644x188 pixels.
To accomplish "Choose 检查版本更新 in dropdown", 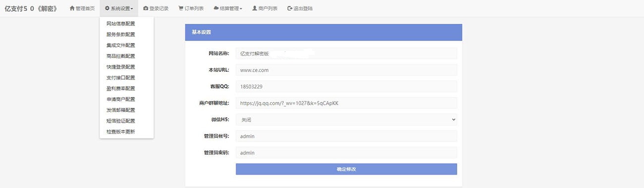I will pyautogui.click(x=120, y=132).
